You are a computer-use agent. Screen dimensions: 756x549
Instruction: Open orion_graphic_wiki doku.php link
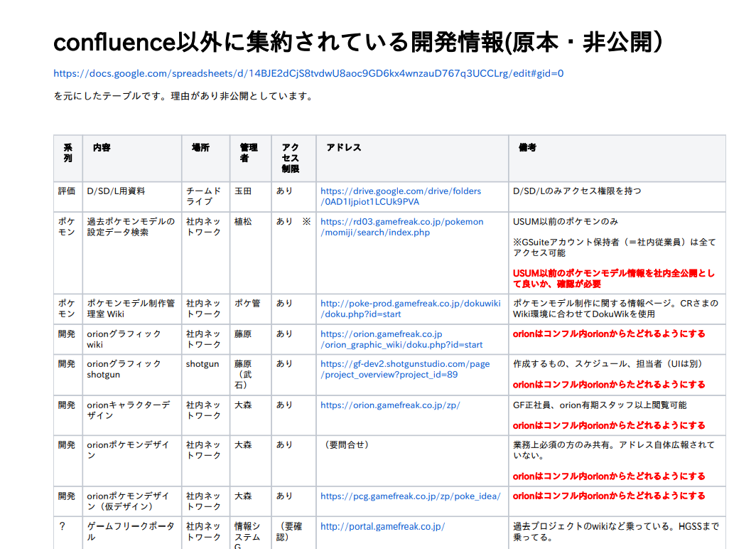[401, 339]
